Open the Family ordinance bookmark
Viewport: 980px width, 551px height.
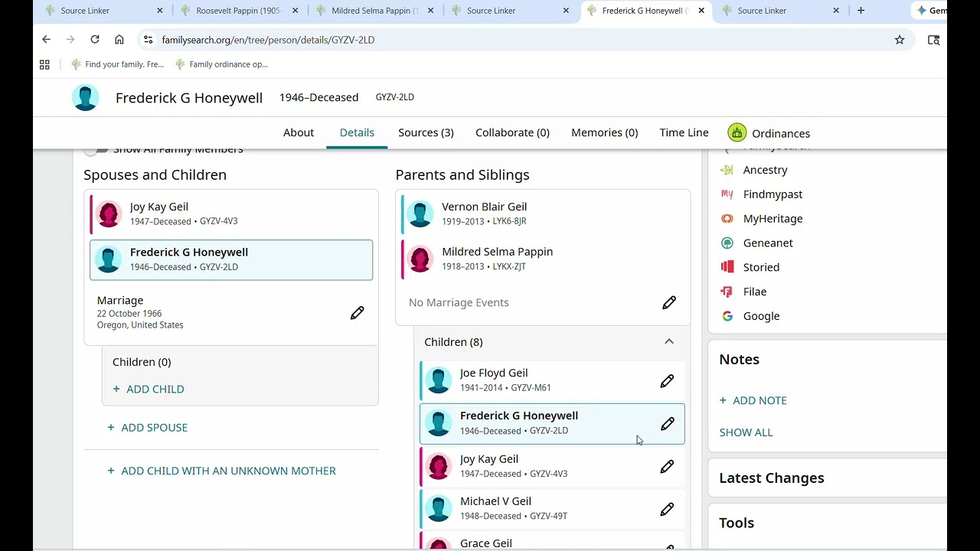click(221, 64)
